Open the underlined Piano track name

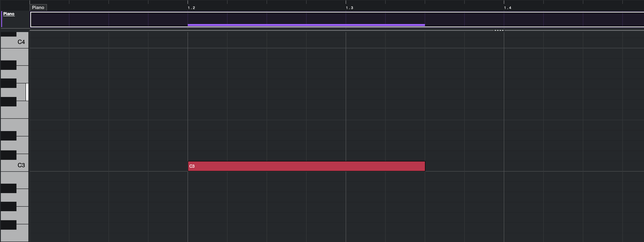(9, 14)
